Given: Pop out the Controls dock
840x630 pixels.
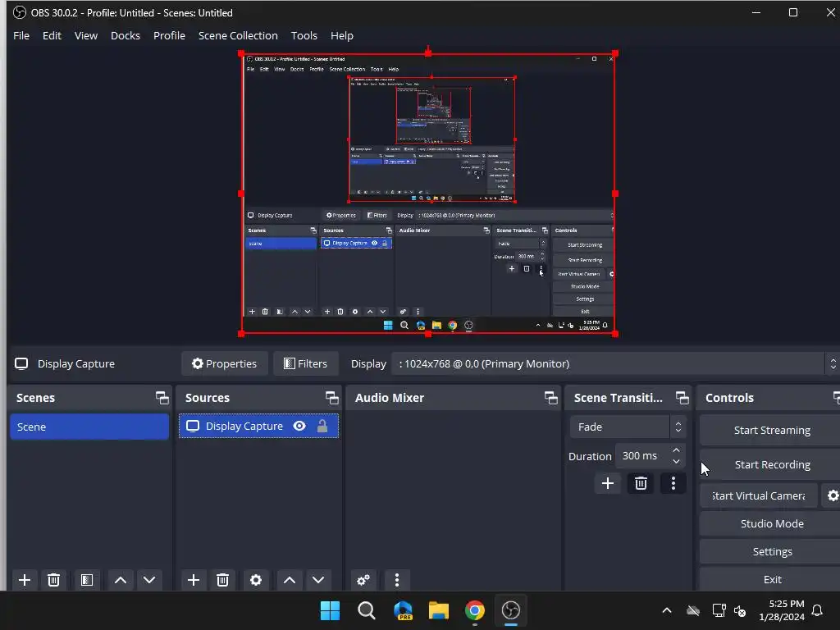Looking at the screenshot, I should click(836, 398).
